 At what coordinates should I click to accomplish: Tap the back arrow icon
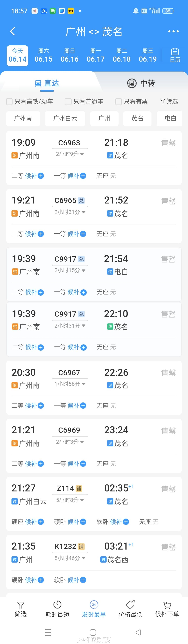(x=13, y=31)
